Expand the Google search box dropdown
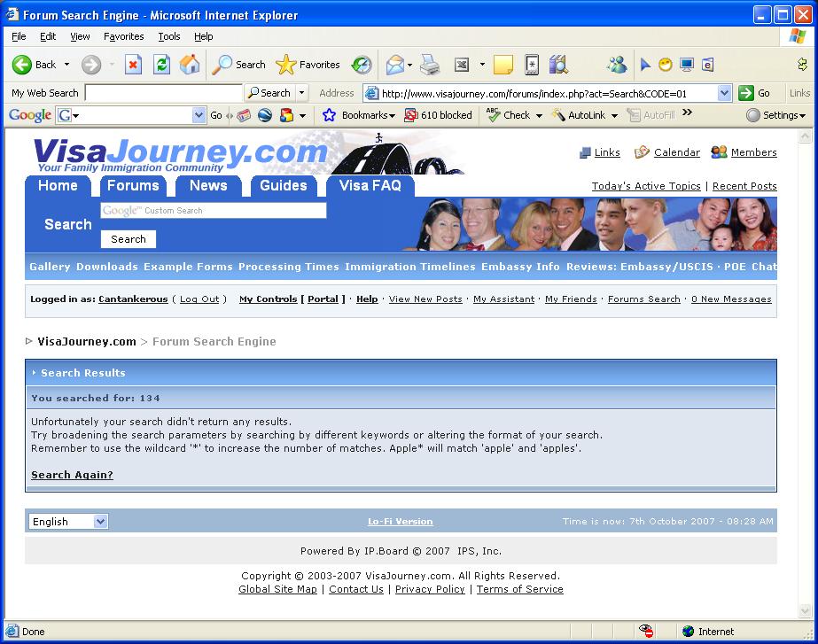 [x=199, y=115]
